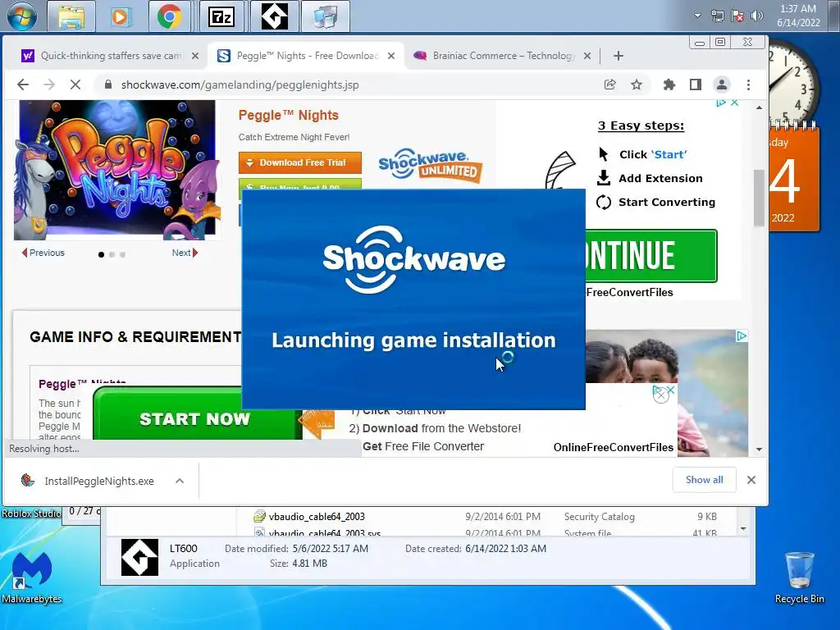
Task: Click the Chrome vertical scrollbar thumb
Action: [759, 198]
